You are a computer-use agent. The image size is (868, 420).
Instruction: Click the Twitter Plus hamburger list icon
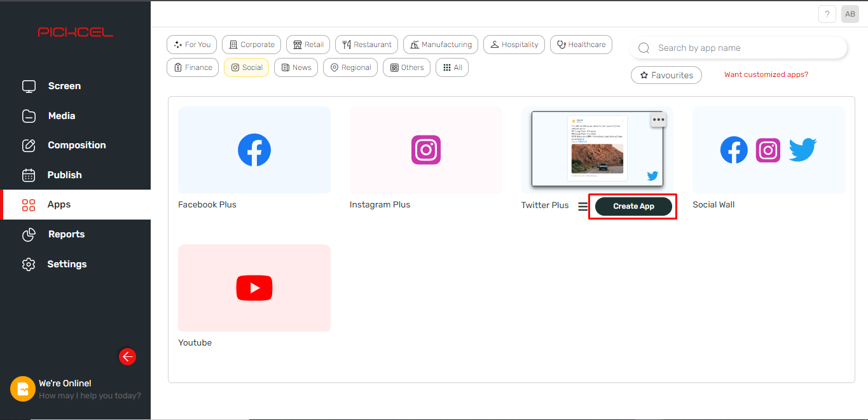(x=583, y=207)
